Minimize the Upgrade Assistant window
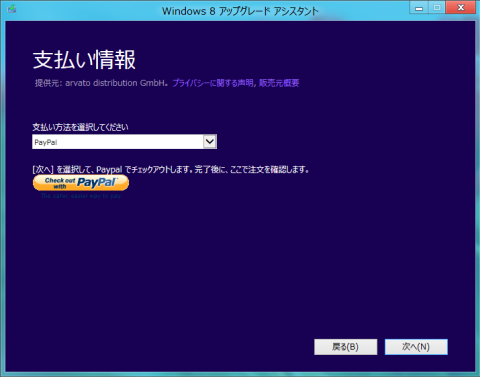This screenshot has width=480, height=377. [419, 8]
